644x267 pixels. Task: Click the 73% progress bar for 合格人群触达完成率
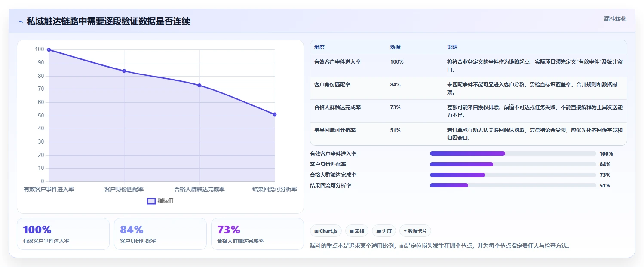513,175
